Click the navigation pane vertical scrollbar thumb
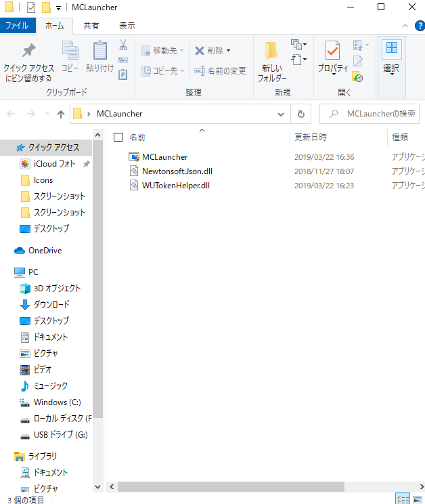 point(98,279)
